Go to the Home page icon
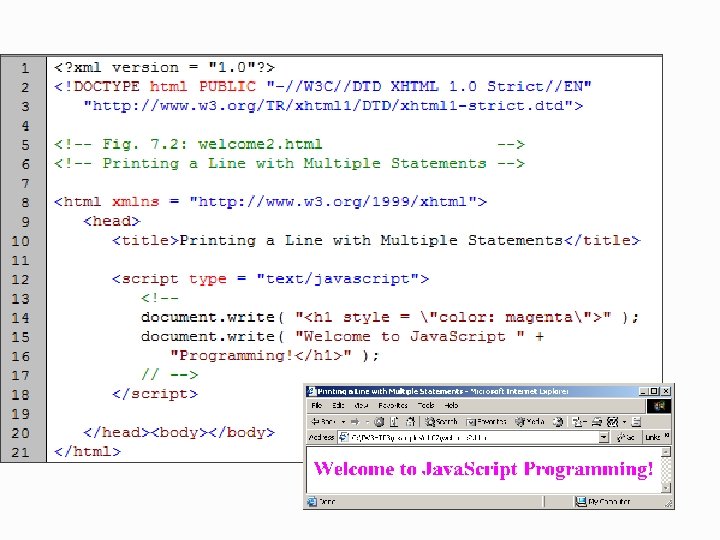Screen dimensions: 720x540 pyautogui.click(x=410, y=422)
